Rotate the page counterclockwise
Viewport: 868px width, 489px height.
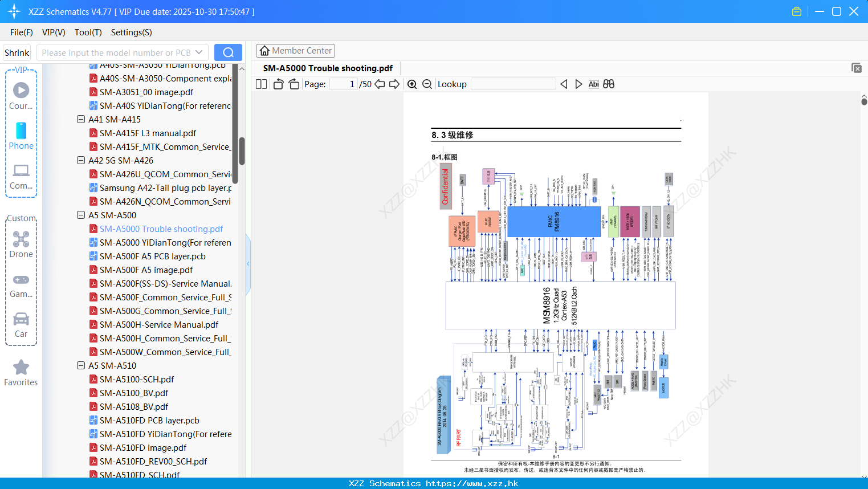(x=278, y=84)
